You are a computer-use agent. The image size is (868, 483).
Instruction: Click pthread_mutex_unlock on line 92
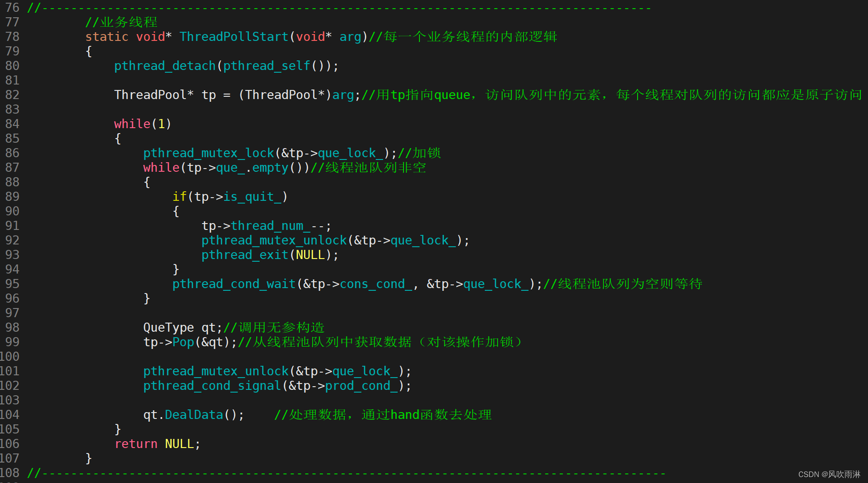point(274,240)
